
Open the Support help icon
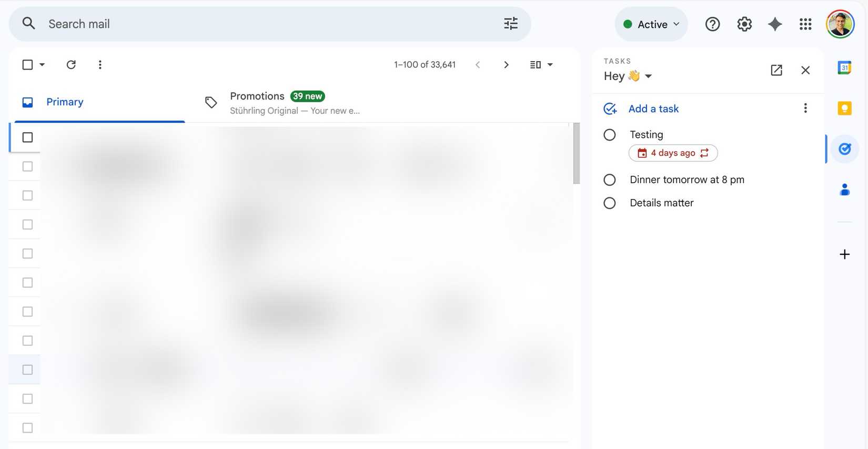[x=712, y=24]
